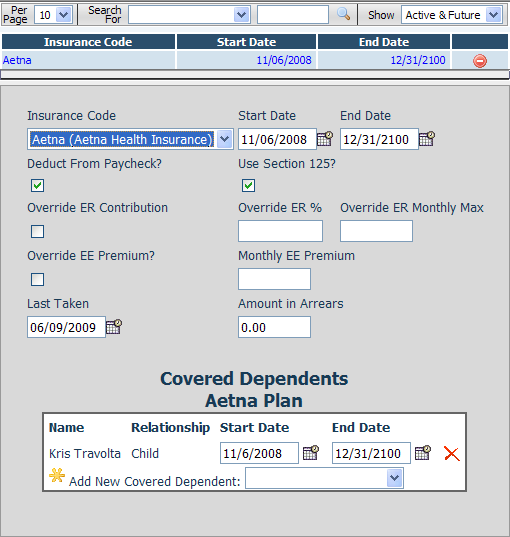Uncheck the Deduct From Paycheck checkbox
Screen dimensions: 510x537
tap(37, 186)
